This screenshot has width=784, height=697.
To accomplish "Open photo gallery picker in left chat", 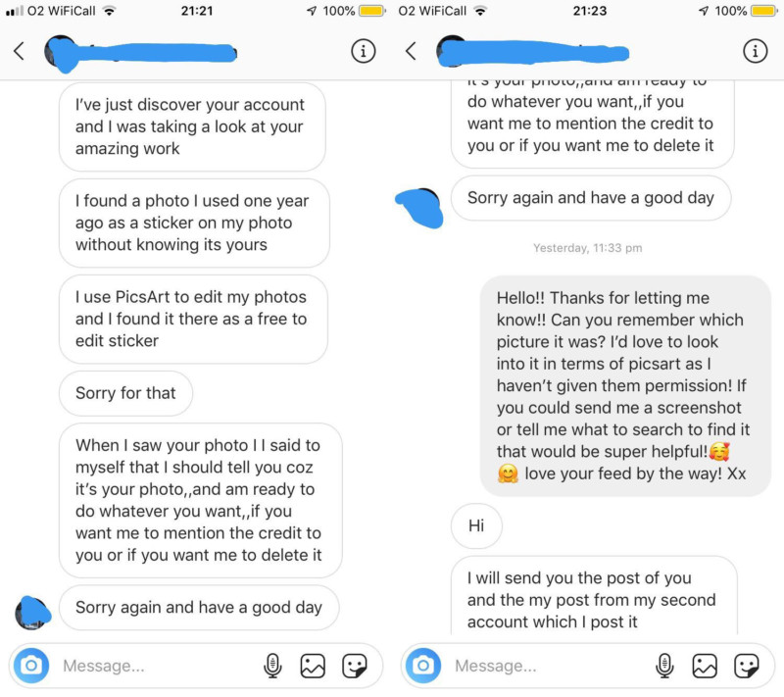I will [x=313, y=666].
